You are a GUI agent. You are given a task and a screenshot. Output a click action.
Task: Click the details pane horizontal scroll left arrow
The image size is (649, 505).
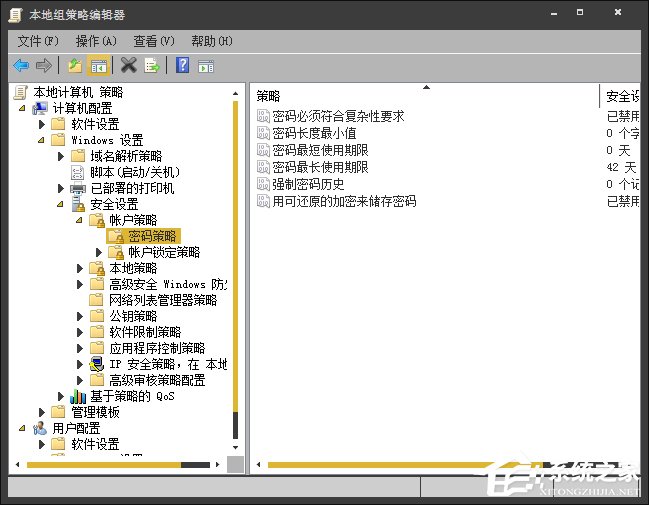click(x=259, y=464)
